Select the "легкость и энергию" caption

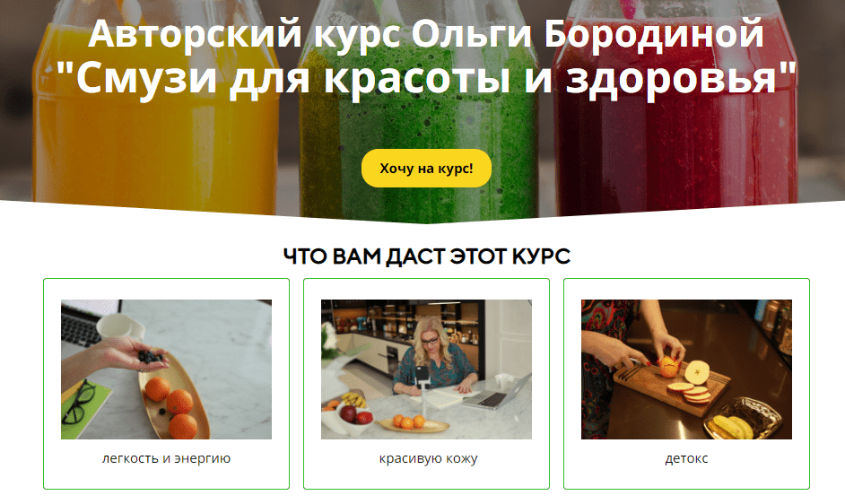tap(166, 458)
